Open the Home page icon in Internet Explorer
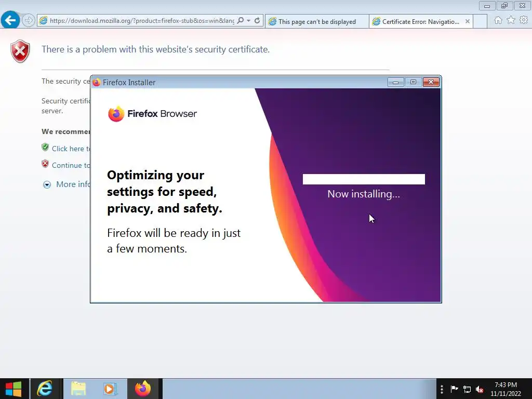Viewport: 532px width, 399px height. pos(498,20)
